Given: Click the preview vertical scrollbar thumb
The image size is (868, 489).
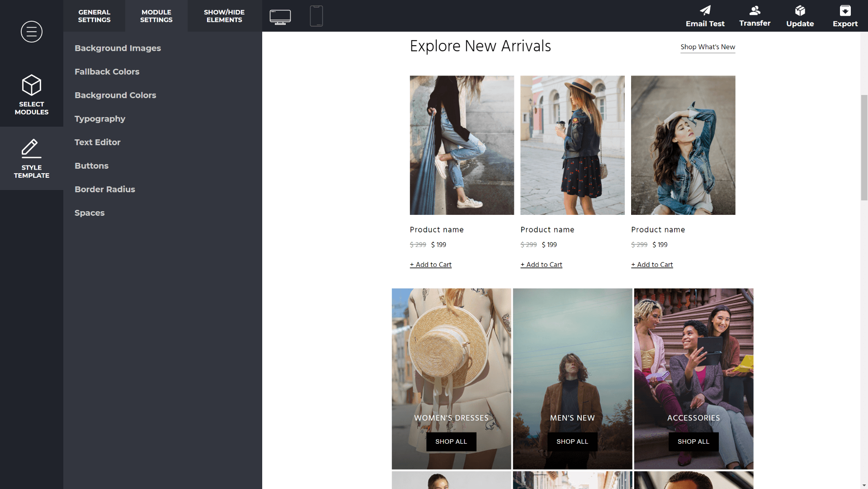Looking at the screenshot, I should (x=864, y=147).
